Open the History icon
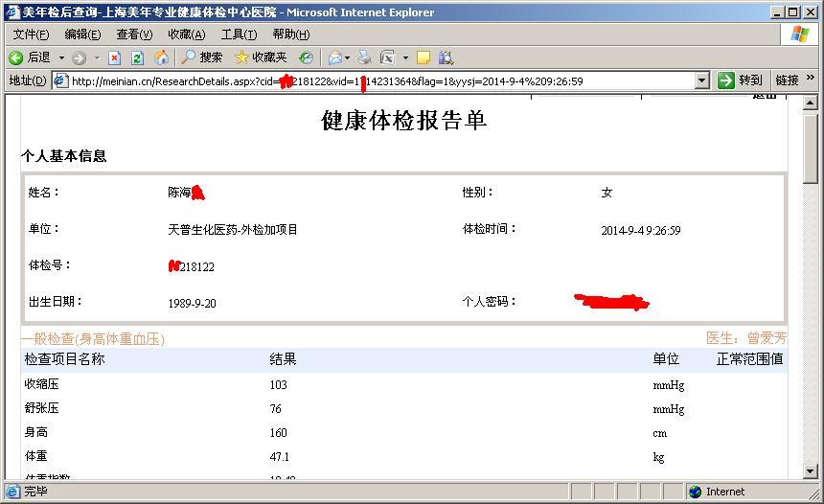Screen dimensions: 824x504 point(306,57)
